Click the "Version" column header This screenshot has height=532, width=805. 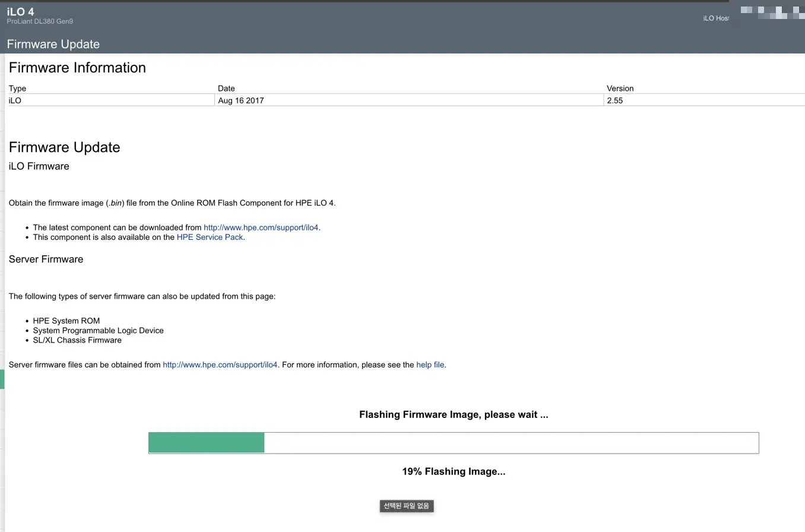coord(620,88)
